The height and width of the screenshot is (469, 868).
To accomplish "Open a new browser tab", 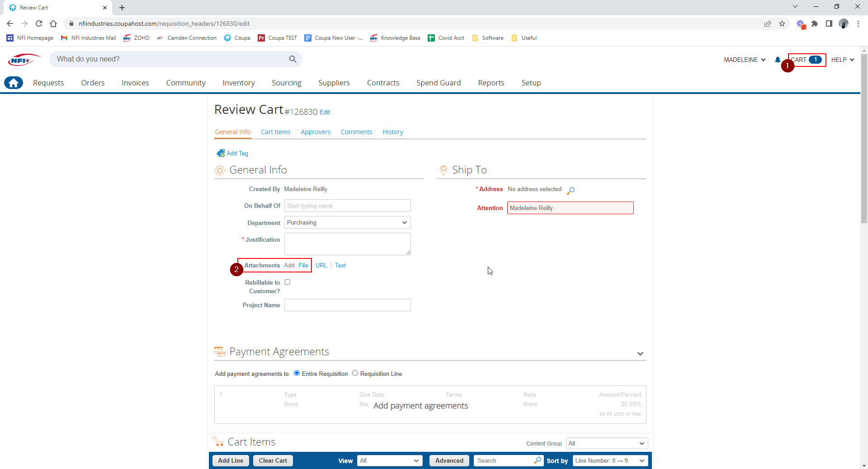I will point(122,8).
